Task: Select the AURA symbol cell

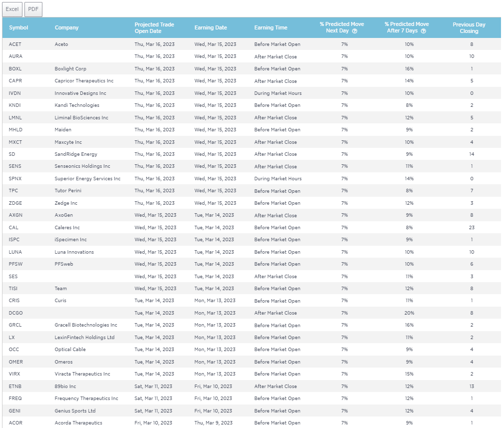Action: (x=15, y=56)
